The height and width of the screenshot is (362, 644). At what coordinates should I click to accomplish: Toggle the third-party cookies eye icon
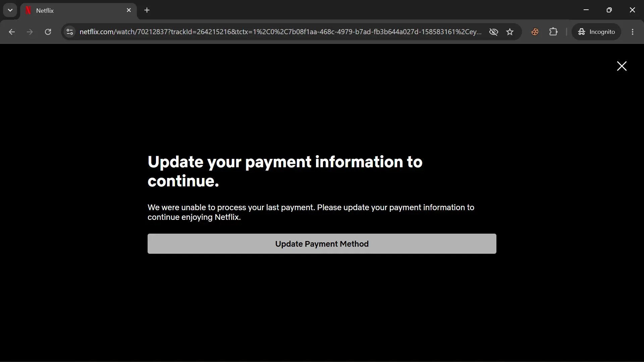tap(493, 32)
